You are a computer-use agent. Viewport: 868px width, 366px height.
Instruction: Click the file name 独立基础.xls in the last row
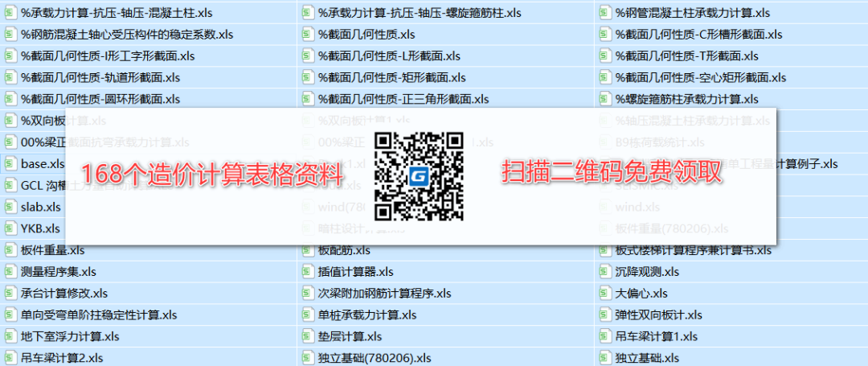tap(647, 358)
